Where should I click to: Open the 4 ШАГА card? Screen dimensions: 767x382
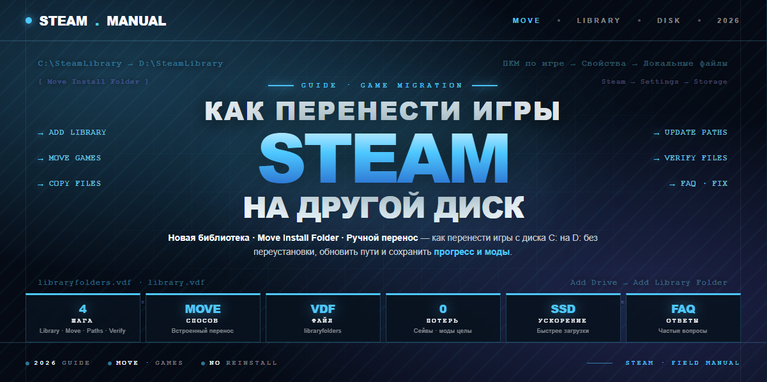(83, 318)
